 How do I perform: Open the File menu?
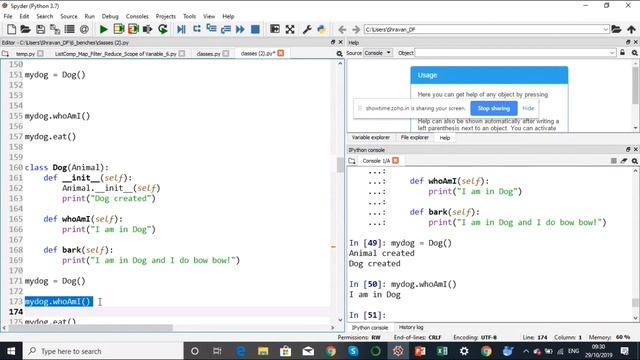pyautogui.click(x=8, y=16)
